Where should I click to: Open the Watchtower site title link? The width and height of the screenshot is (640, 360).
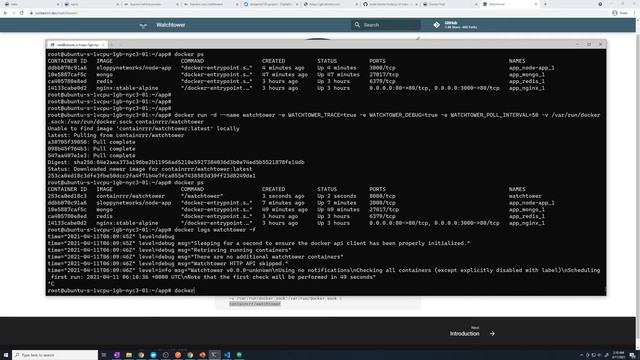pyautogui.click(x=171, y=25)
